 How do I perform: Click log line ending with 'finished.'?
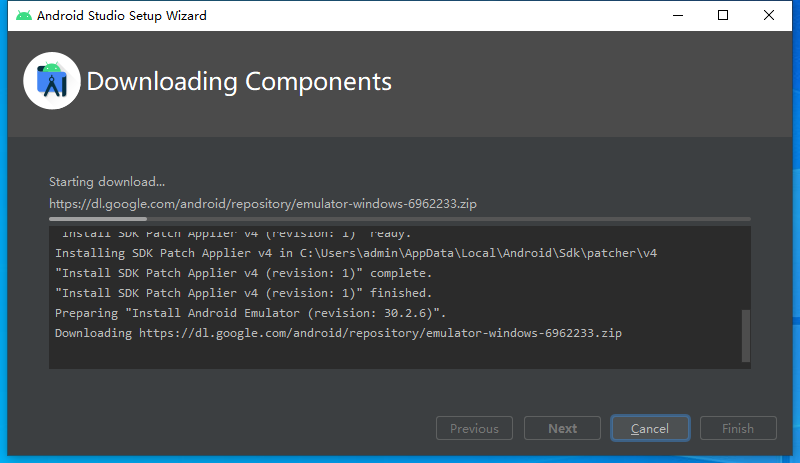[243, 293]
